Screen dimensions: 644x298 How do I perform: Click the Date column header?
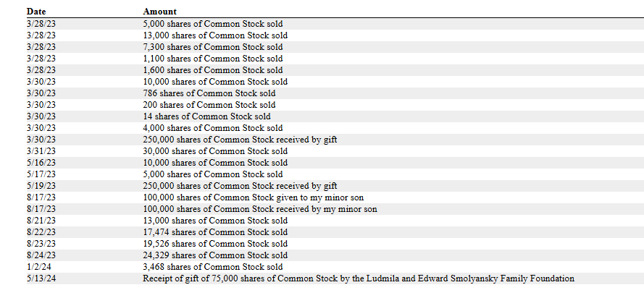tap(36, 12)
